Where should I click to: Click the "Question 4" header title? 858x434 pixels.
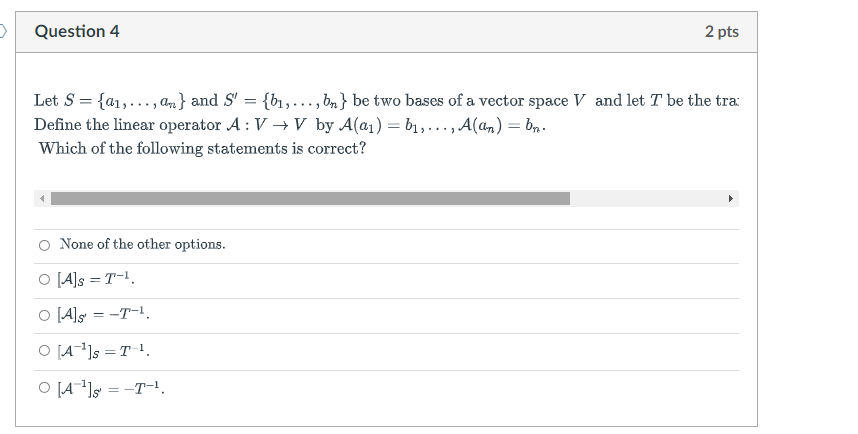[77, 31]
